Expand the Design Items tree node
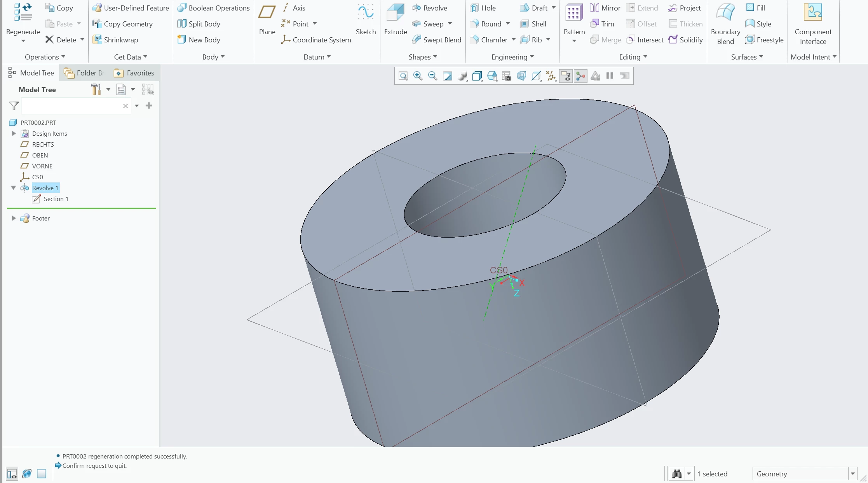This screenshot has height=483, width=868. 14,133
